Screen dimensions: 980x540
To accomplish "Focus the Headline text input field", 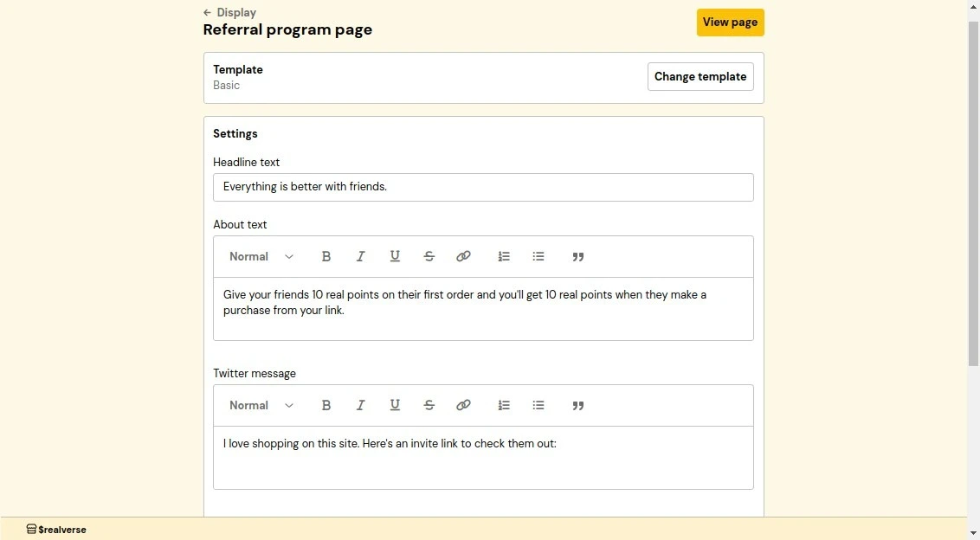I will [x=483, y=187].
